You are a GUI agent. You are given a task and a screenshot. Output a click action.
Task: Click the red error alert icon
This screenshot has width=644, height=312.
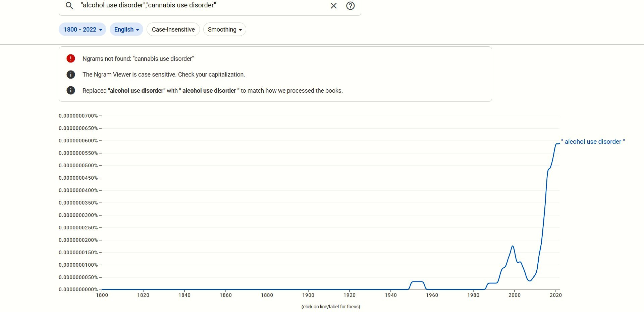(71, 58)
